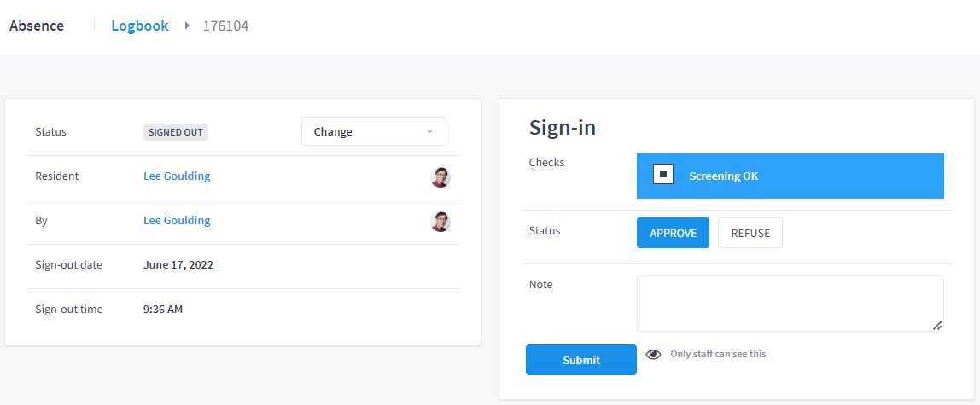The height and width of the screenshot is (405, 980).
Task: Click the breadcrumb arrow after Logbook
Action: (x=187, y=26)
